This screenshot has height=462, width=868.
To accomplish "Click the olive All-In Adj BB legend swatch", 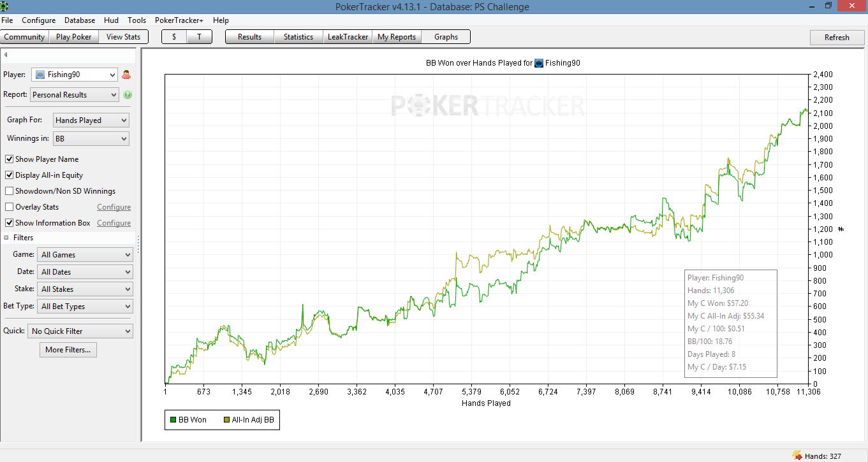I will click(x=226, y=420).
